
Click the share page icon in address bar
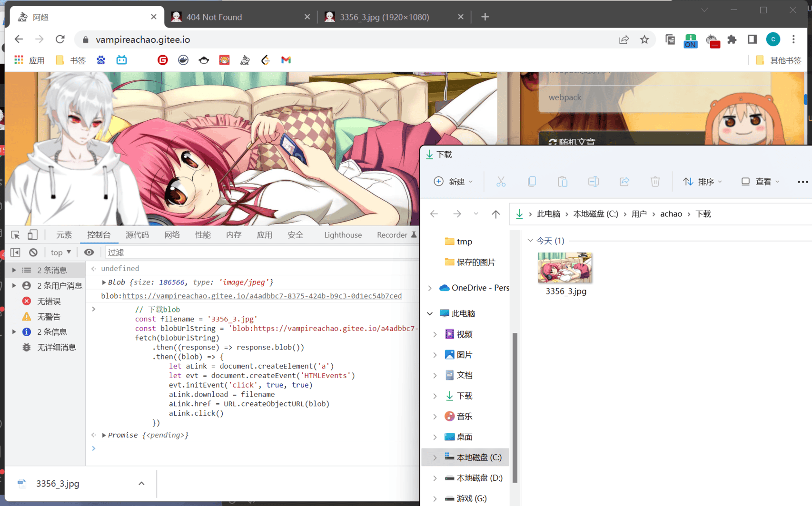coord(624,39)
